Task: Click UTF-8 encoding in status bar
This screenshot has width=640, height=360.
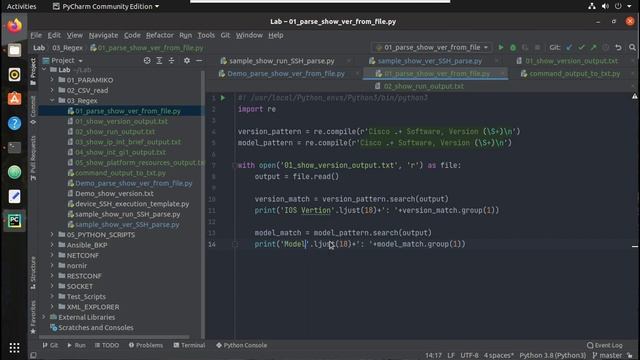Action: [469, 356]
